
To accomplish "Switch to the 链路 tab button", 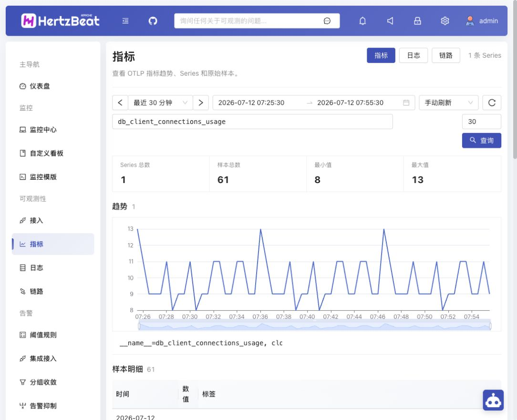I will click(x=446, y=55).
